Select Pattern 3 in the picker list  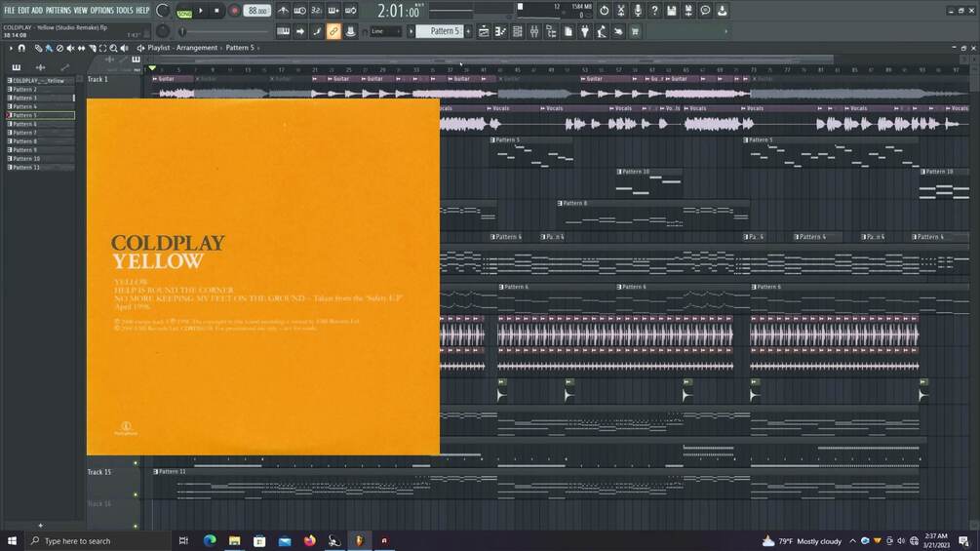[40, 98]
